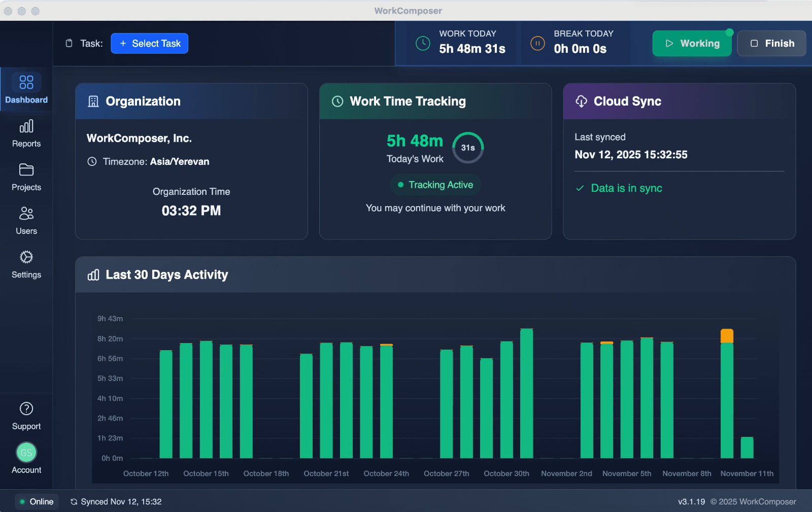
Task: Open the Reports section
Action: pyautogui.click(x=26, y=133)
